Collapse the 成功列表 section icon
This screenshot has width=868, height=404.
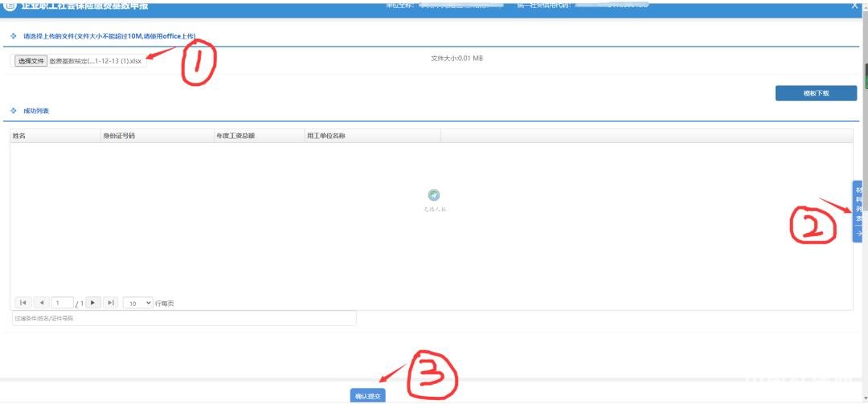pos(14,111)
